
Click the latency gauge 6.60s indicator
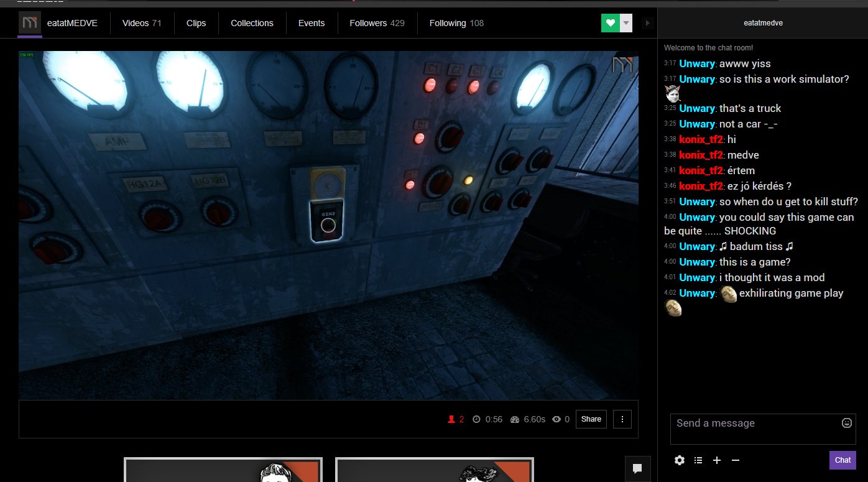point(527,419)
